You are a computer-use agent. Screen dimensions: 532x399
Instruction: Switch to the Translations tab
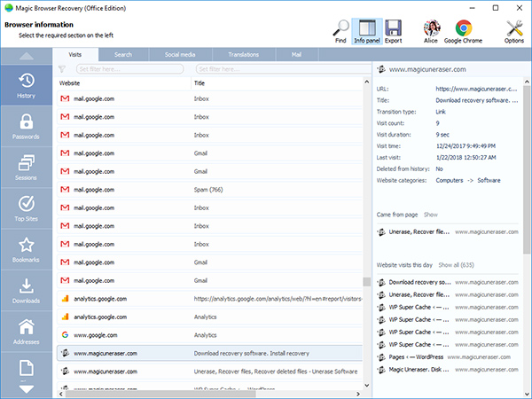click(x=243, y=55)
